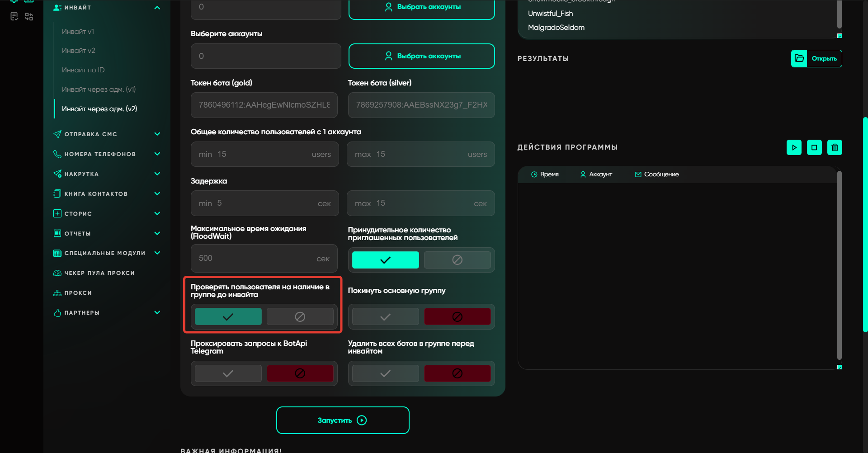This screenshot has height=453, width=868.
Task: Collapse the Инвайт section chevron
Action: 157,8
